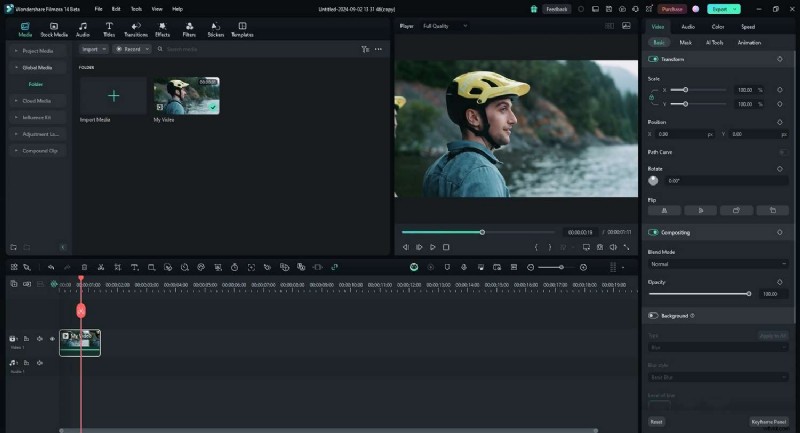Select the crop tool in timeline toolbar
This screenshot has width=800, height=433.
point(118,267)
